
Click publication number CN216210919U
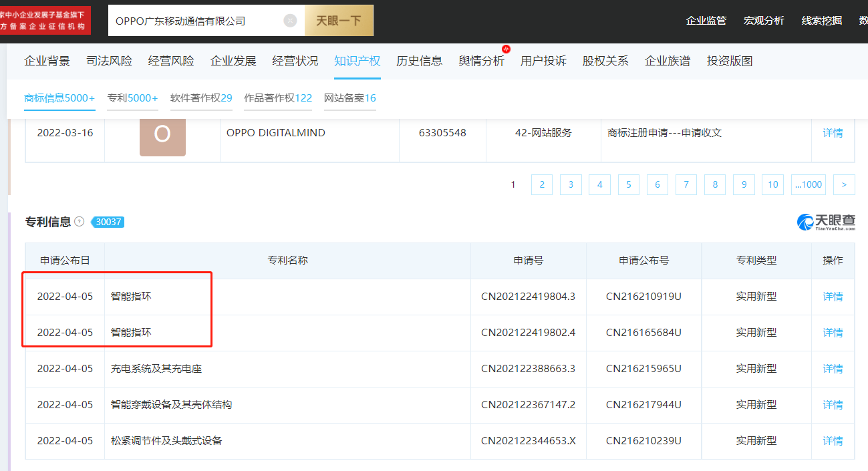click(x=643, y=297)
